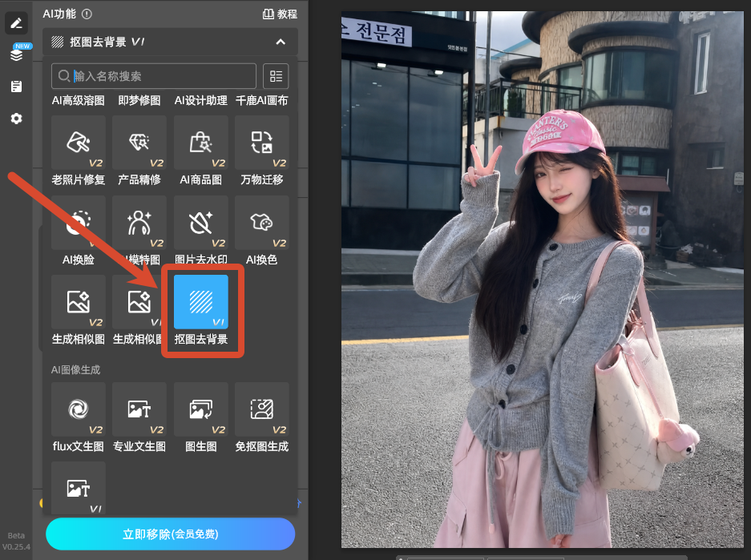751x560 pixels.
Task: Open the document notes sidebar icon
Action: coord(16,87)
